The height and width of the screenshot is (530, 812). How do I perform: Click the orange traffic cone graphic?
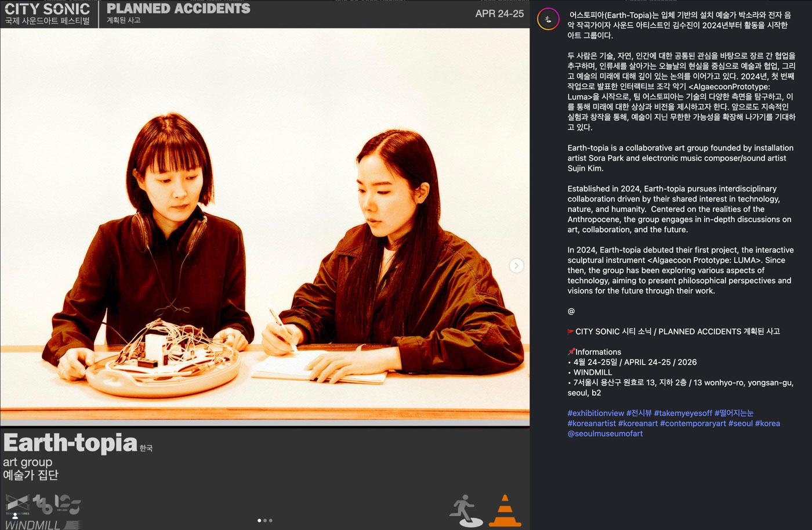pos(505,510)
